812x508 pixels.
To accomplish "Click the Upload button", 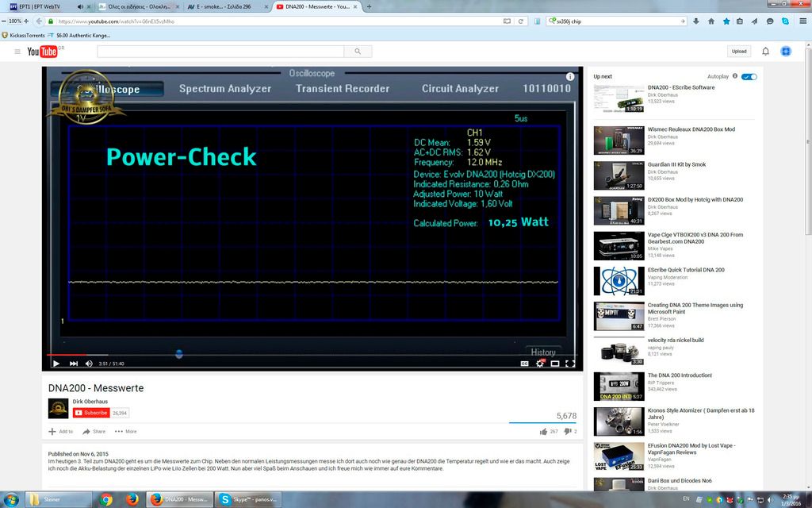I will [739, 52].
